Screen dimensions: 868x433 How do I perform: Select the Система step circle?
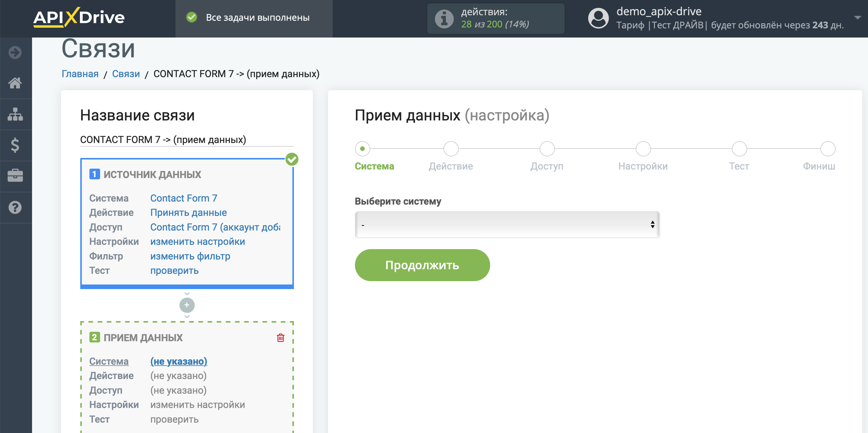coord(363,149)
